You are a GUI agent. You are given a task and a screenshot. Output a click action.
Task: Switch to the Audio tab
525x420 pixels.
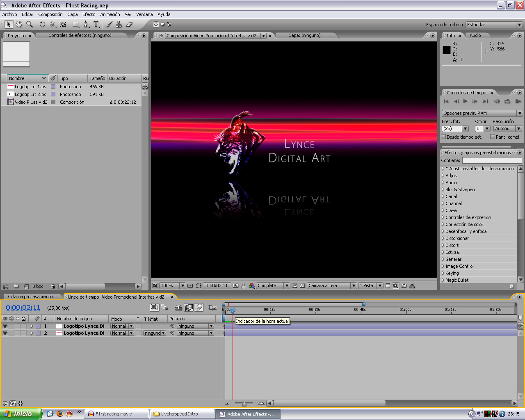[475, 35]
